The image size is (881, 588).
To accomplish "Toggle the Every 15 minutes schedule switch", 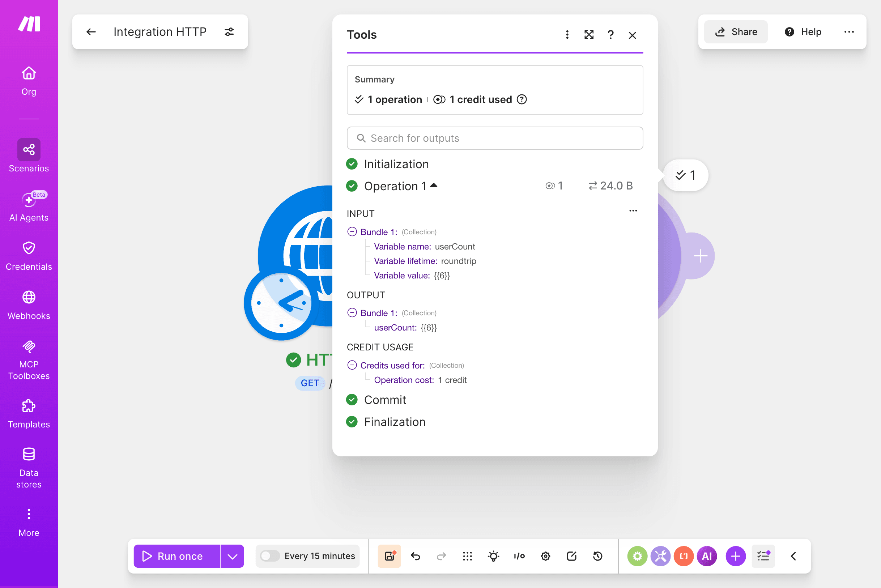I will 270,556.
